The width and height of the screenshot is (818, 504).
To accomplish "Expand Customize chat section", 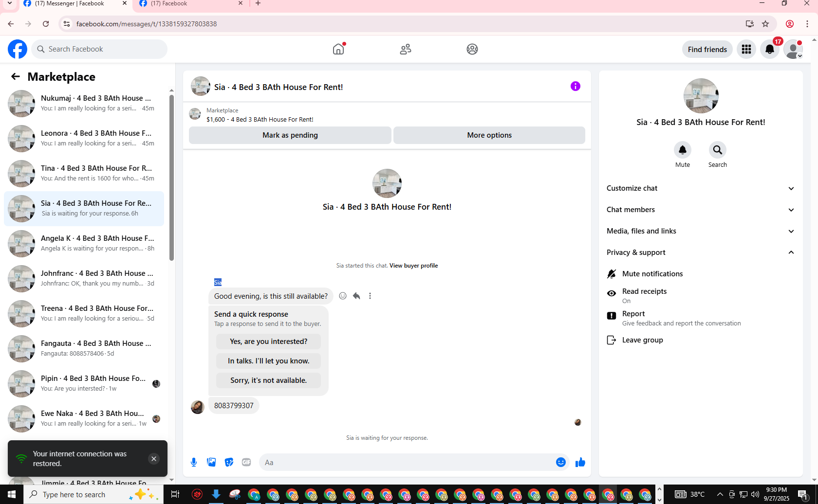I will [701, 188].
